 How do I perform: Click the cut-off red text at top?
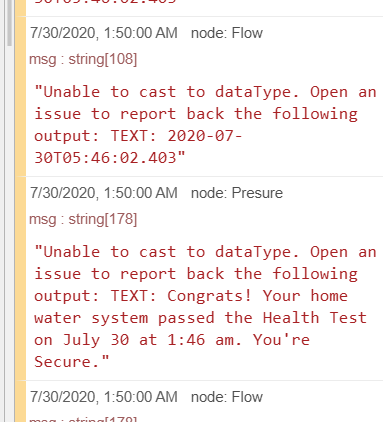pos(105,2)
